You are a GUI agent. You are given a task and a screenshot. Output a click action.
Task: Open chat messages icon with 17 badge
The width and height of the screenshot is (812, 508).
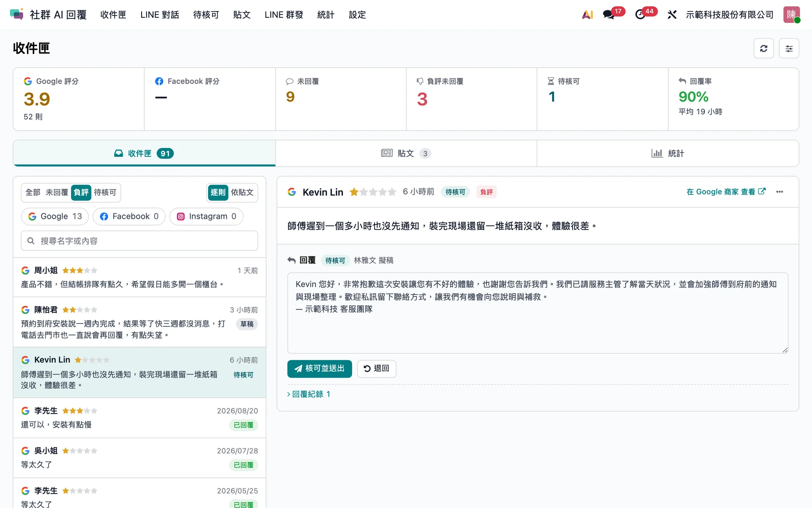coord(609,15)
